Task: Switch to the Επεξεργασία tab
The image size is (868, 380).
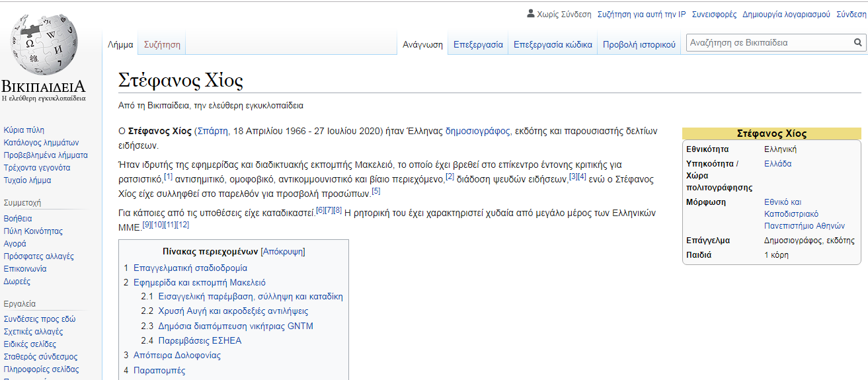Action: [478, 45]
